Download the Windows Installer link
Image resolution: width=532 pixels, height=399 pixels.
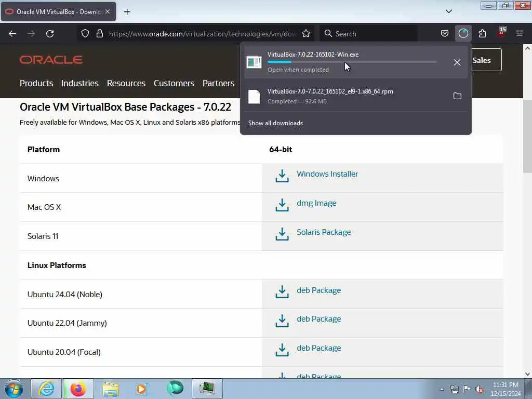pyautogui.click(x=327, y=174)
